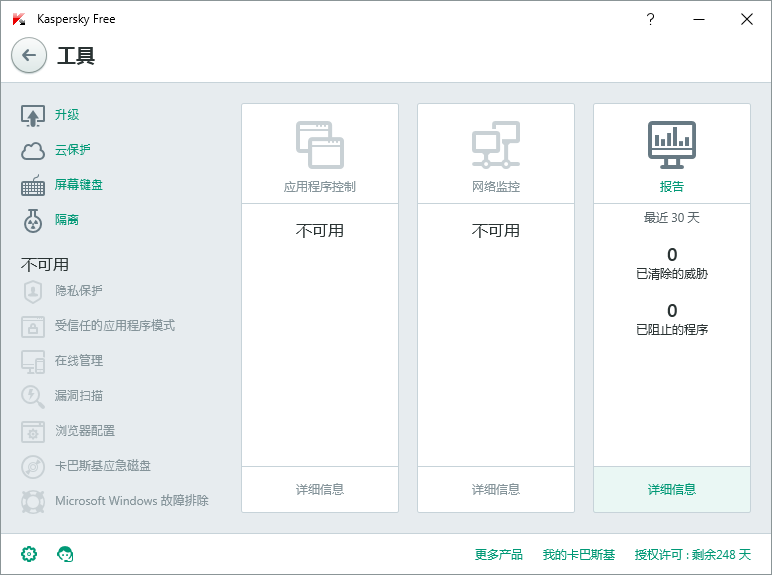Open settings via the gear icon
The image size is (772, 575).
[x=29, y=554]
